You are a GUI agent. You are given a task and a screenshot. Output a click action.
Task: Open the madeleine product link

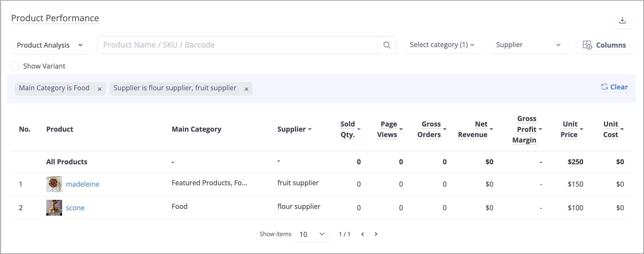tap(82, 184)
